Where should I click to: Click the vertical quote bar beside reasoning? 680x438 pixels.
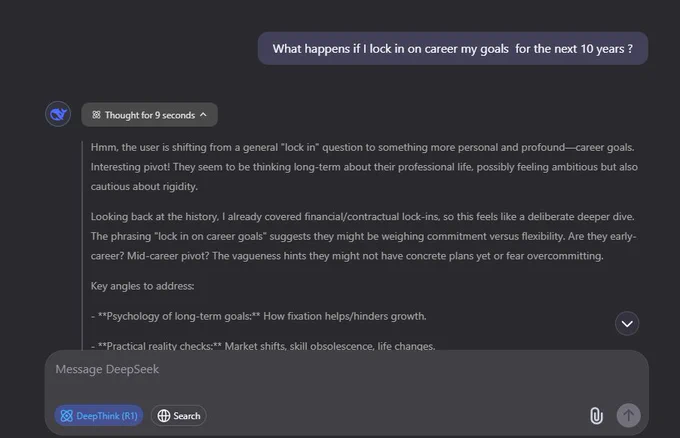click(x=82, y=245)
